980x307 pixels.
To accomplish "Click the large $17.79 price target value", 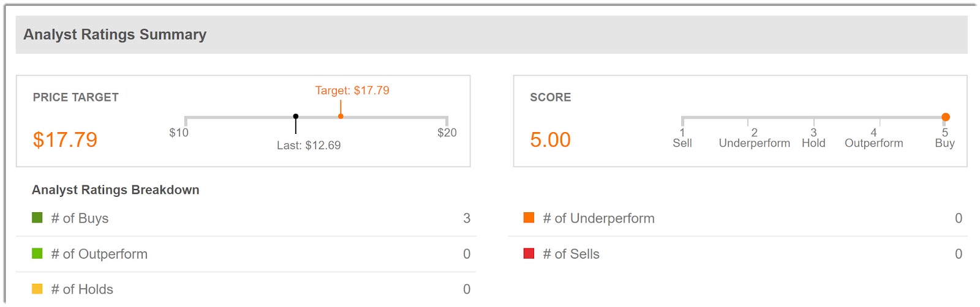I will click(x=65, y=140).
